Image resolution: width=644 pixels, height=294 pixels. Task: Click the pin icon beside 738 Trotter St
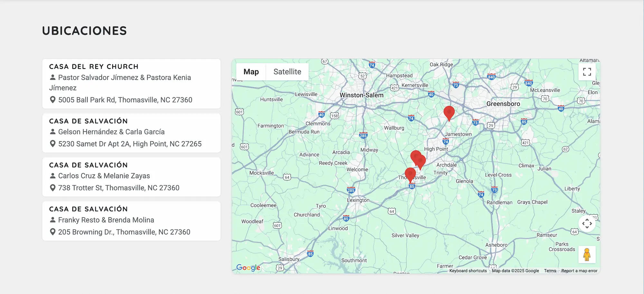point(53,188)
